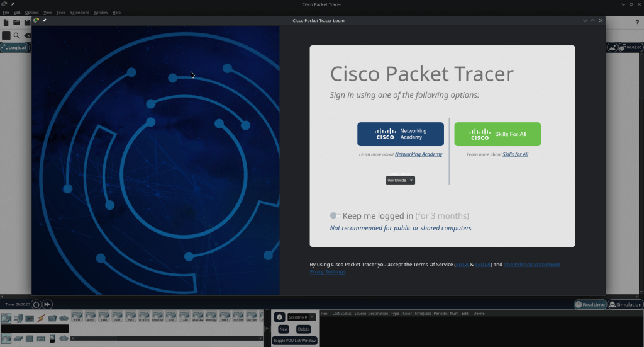Click the New file icon in main toolbar
644x347 pixels.
[x=6, y=23]
